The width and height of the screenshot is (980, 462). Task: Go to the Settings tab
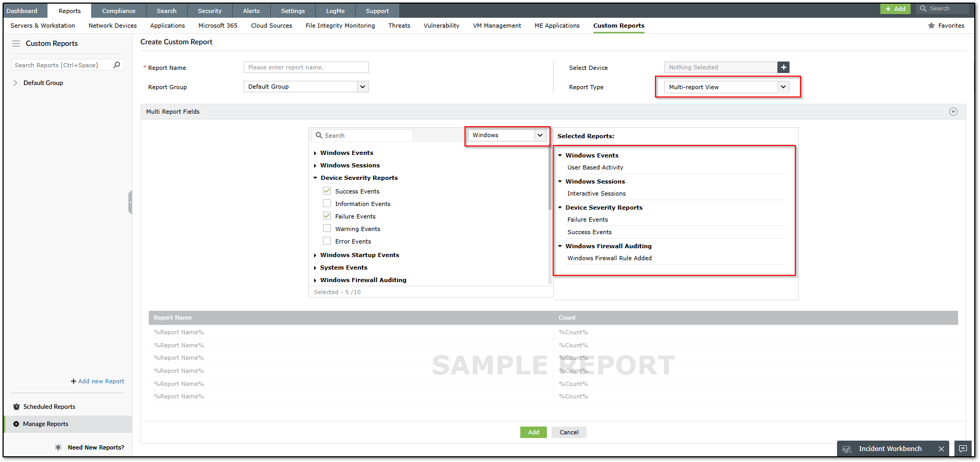click(x=293, y=11)
